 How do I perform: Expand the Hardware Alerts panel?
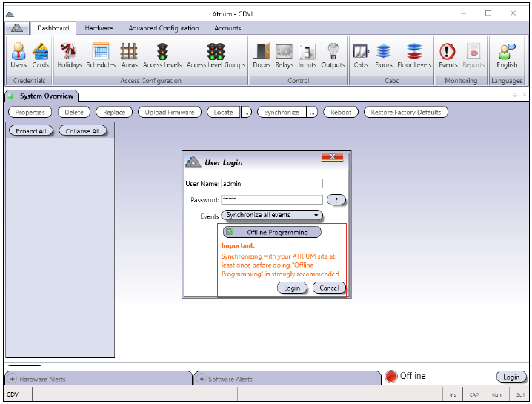[12, 379]
